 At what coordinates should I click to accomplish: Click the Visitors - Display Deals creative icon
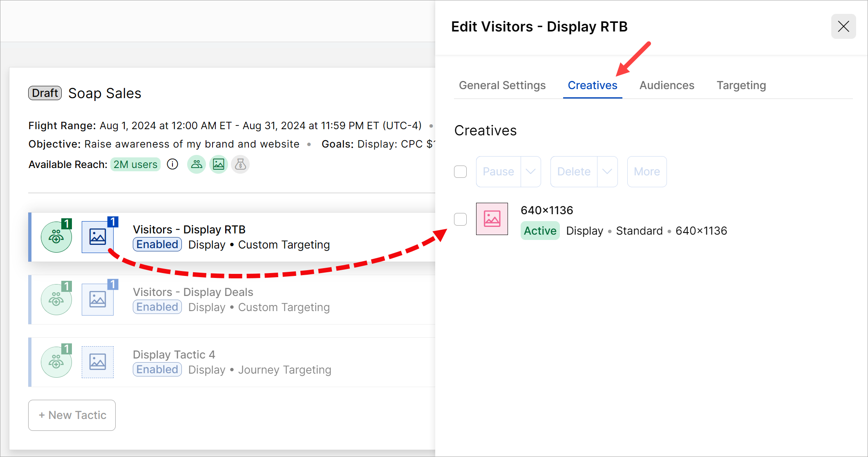tap(98, 300)
